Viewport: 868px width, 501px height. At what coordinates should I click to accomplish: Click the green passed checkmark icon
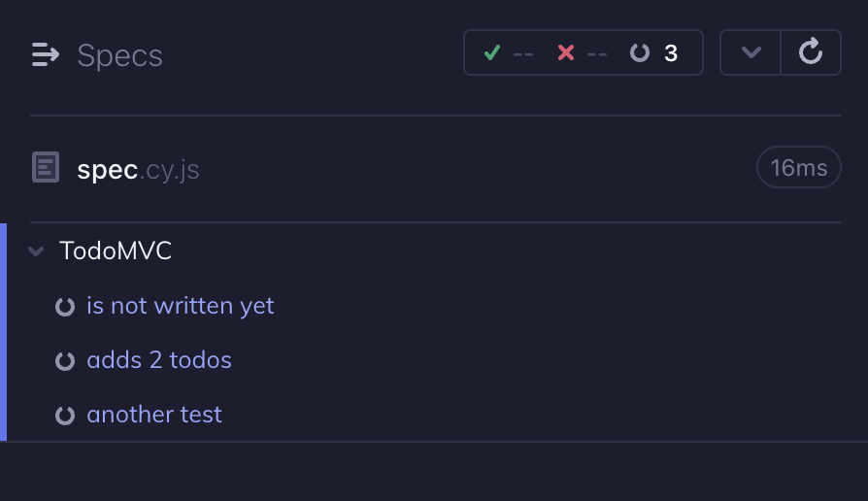point(491,52)
